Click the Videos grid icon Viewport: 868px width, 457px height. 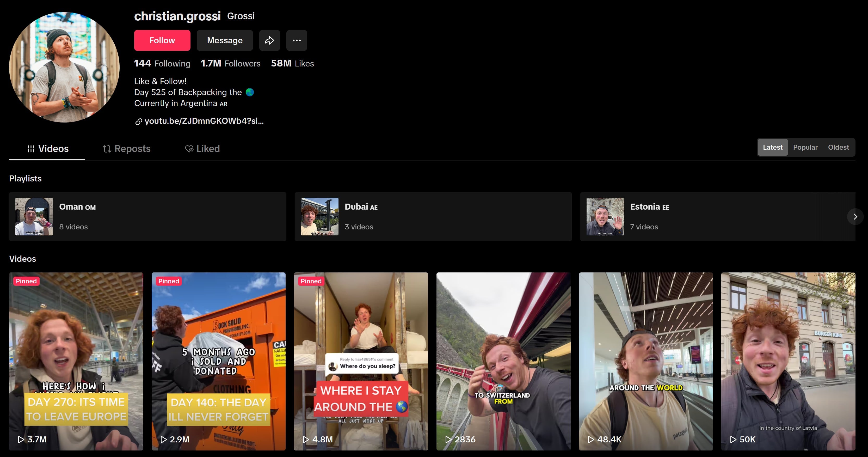pyautogui.click(x=31, y=149)
